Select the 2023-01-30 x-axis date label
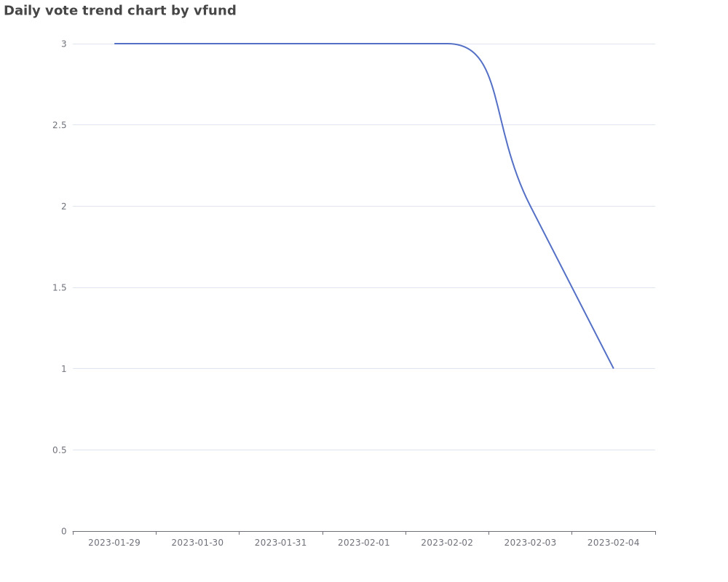 click(x=197, y=543)
